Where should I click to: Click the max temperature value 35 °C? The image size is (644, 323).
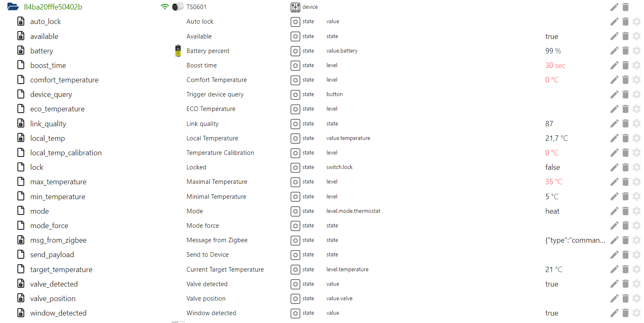pyautogui.click(x=554, y=182)
